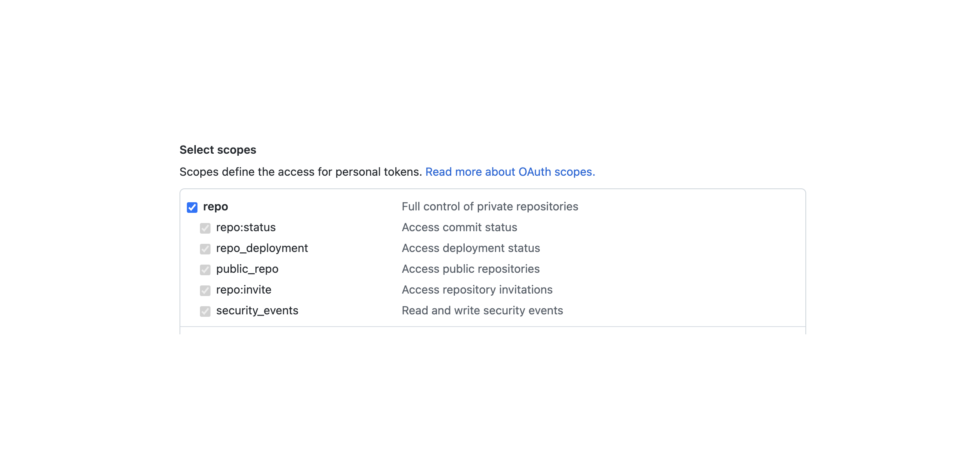Click the Access commit status description
Viewport: 980px width, 464px height.
point(459,228)
